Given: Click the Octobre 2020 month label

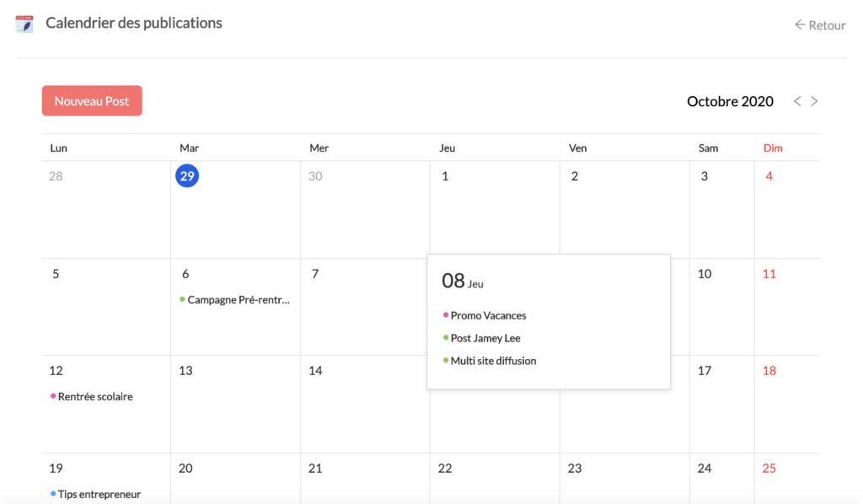Looking at the screenshot, I should pos(730,101).
